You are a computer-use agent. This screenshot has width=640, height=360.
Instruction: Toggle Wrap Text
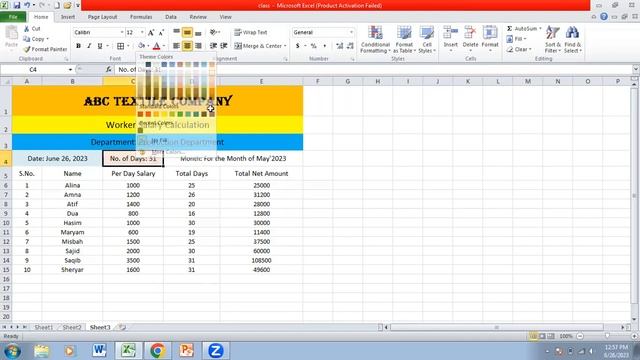[251, 32]
